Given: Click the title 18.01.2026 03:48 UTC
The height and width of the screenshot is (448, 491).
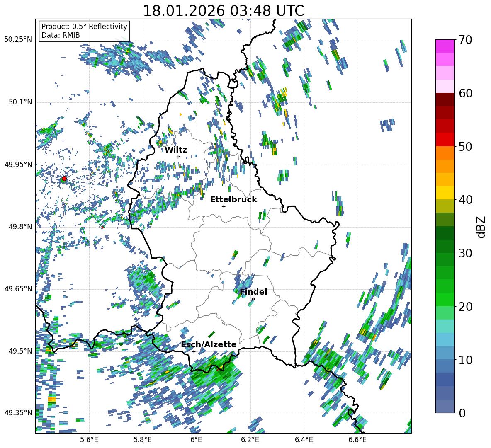Looking at the screenshot, I should (224, 11).
